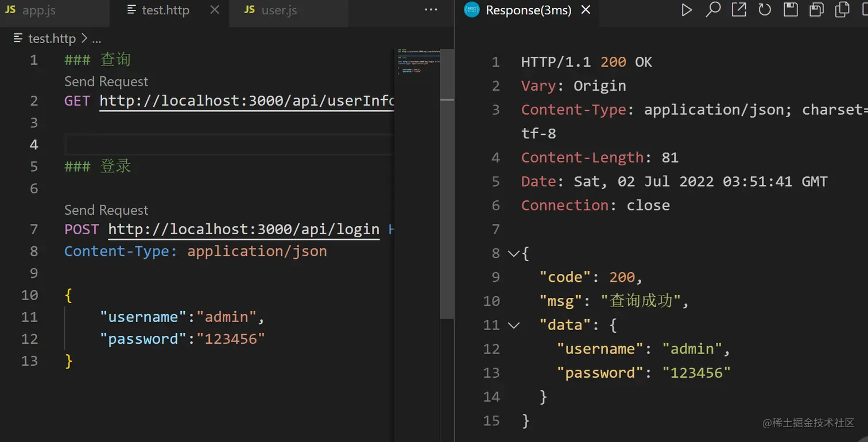Viewport: 868px width, 442px height.
Task: Click "HTTP/1.1 200 OK" status line
Action: pos(587,62)
